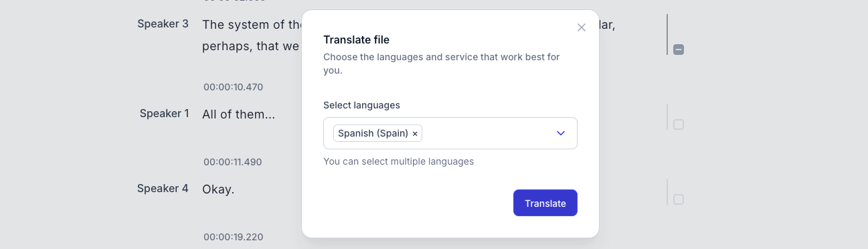Select the Speaker 3 label
This screenshot has width=868, height=249.
click(163, 23)
